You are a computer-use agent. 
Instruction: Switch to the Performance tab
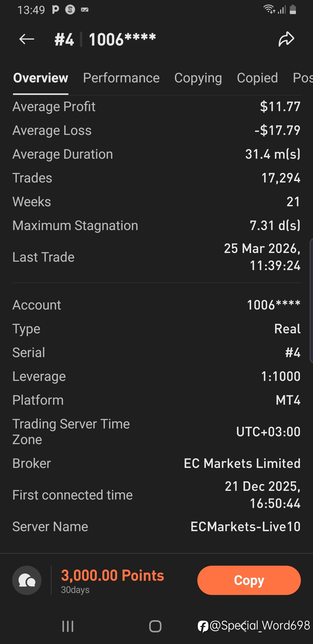[121, 78]
